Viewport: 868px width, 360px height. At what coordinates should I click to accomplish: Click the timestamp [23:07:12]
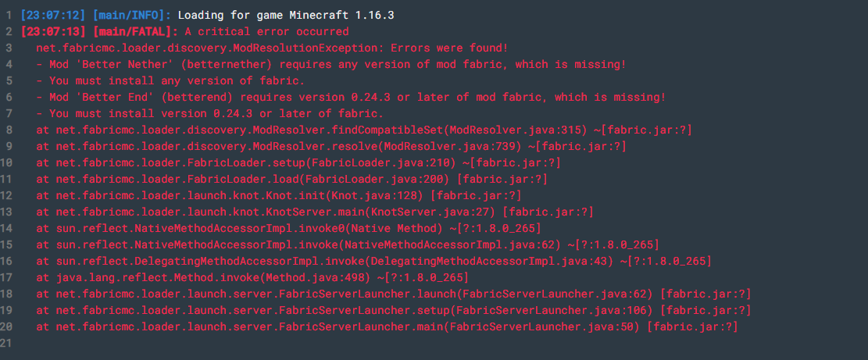click(x=53, y=15)
